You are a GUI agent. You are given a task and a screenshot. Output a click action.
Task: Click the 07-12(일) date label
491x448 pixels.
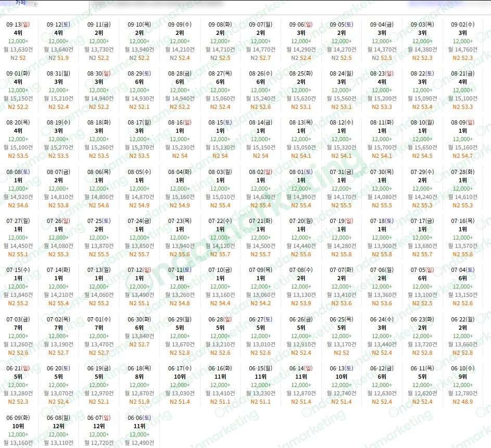pos(140,270)
